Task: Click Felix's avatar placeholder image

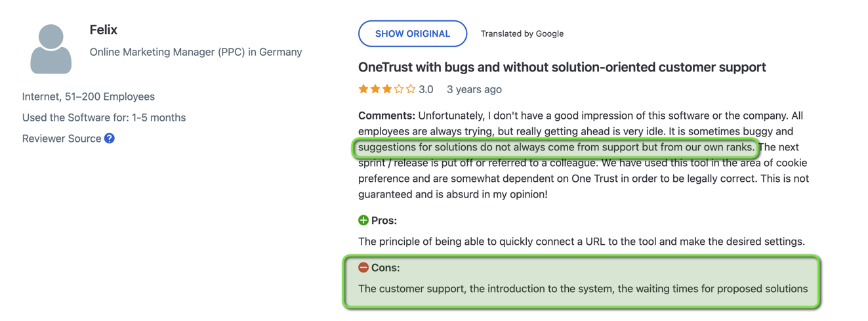Action: pyautogui.click(x=51, y=49)
